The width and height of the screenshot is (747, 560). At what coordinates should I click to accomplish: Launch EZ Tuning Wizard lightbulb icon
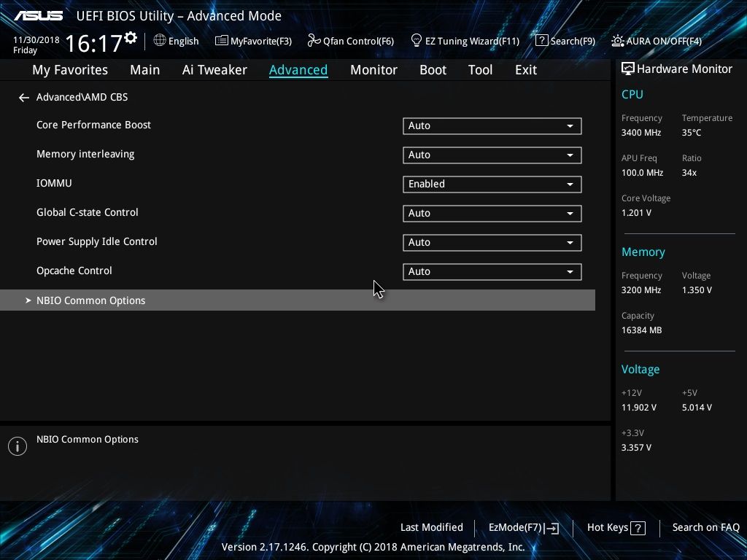(x=417, y=41)
